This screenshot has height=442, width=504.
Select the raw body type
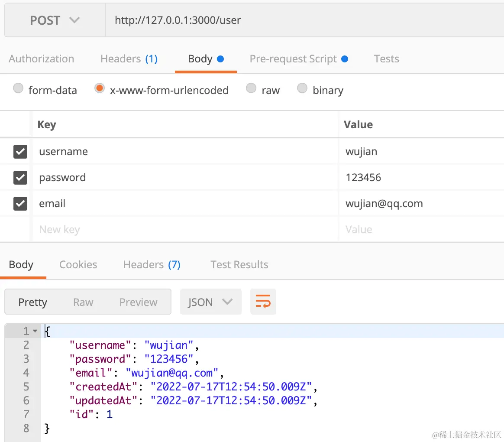pos(251,89)
